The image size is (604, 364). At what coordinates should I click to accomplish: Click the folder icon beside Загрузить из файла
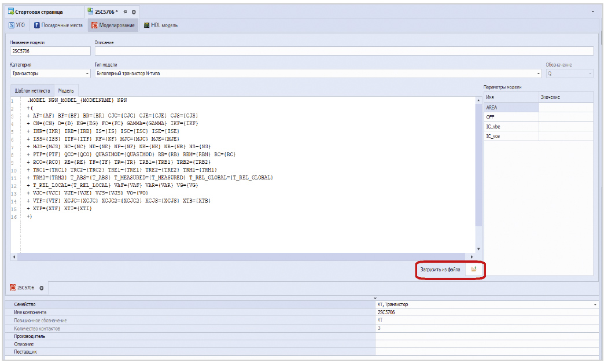(x=473, y=269)
